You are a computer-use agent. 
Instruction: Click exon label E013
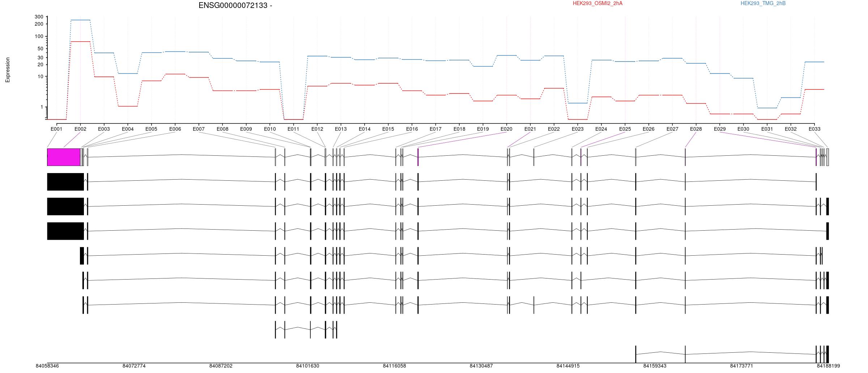[341, 129]
